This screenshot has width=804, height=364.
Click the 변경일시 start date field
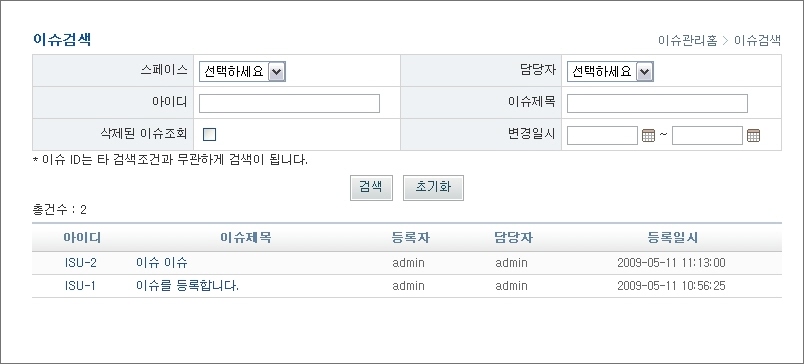coord(602,136)
